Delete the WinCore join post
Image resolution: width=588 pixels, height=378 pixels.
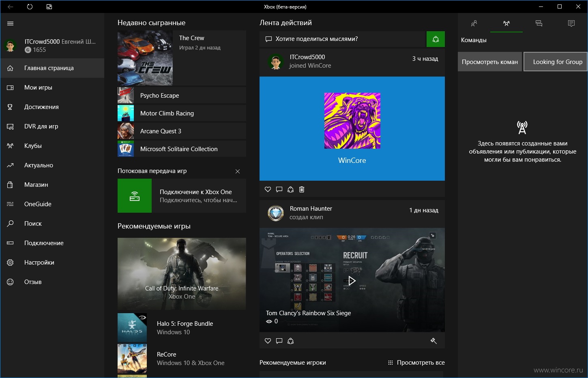(302, 189)
